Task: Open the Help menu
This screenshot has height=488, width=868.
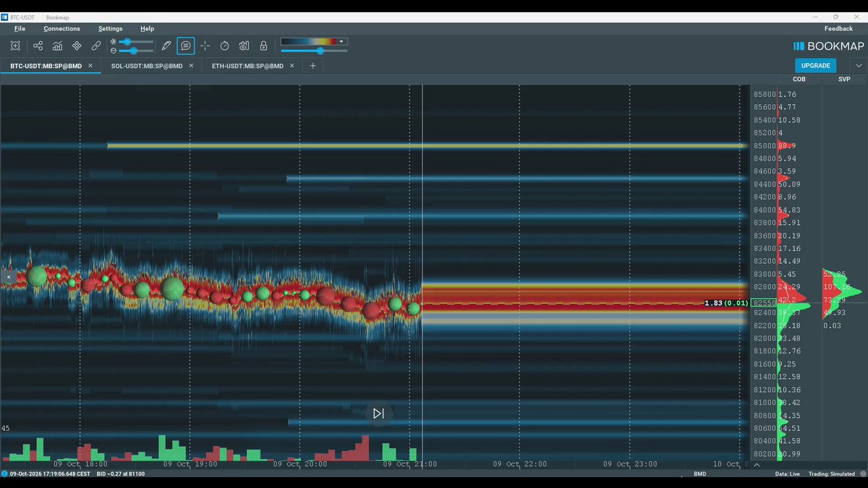Action: [147, 29]
